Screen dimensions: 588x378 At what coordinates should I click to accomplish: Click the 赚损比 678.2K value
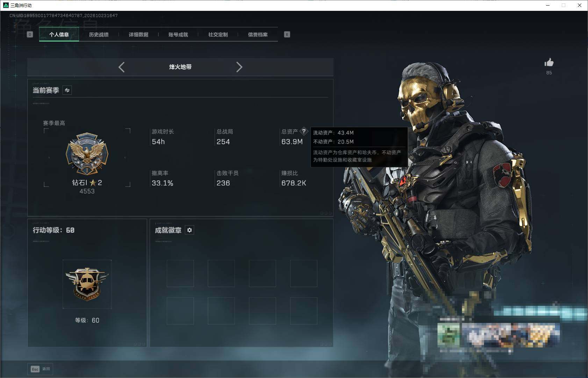tap(294, 183)
